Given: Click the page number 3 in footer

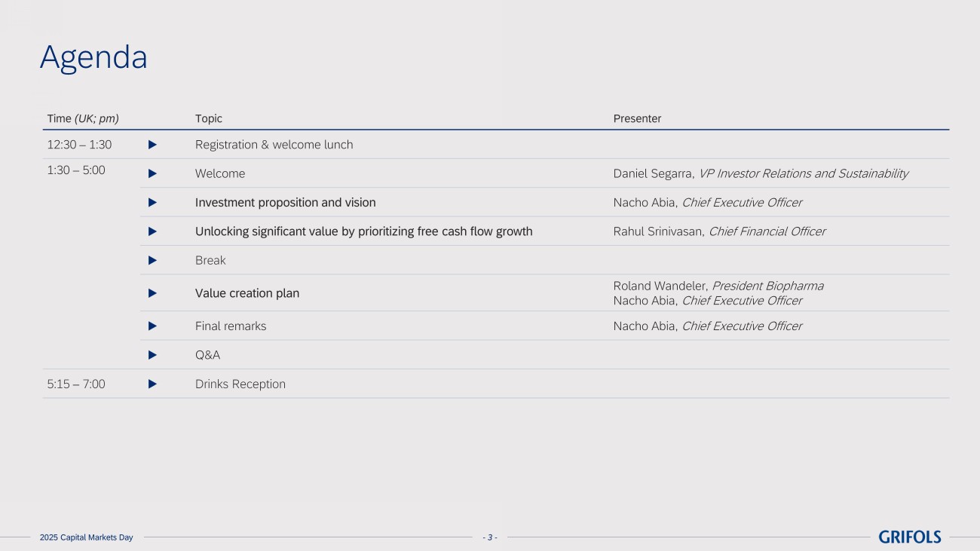Looking at the screenshot, I should pos(489,537).
